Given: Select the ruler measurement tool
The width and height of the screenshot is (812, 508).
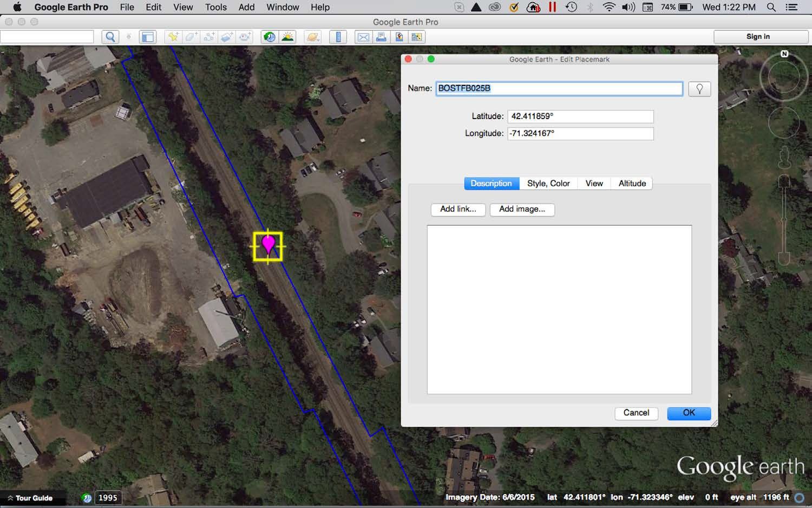Looking at the screenshot, I should (x=338, y=37).
